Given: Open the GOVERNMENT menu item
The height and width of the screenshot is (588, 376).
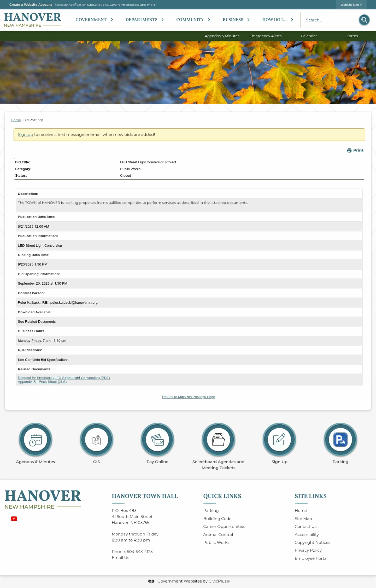Looking at the screenshot, I should point(91,20).
